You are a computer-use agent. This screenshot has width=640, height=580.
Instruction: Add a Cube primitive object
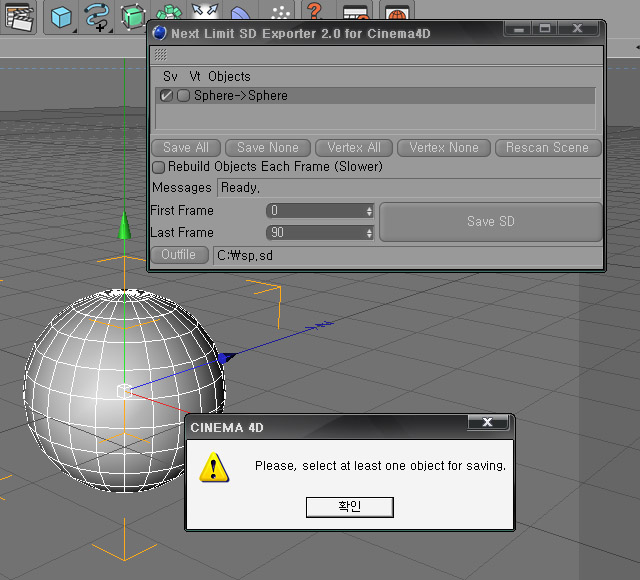coord(61,17)
